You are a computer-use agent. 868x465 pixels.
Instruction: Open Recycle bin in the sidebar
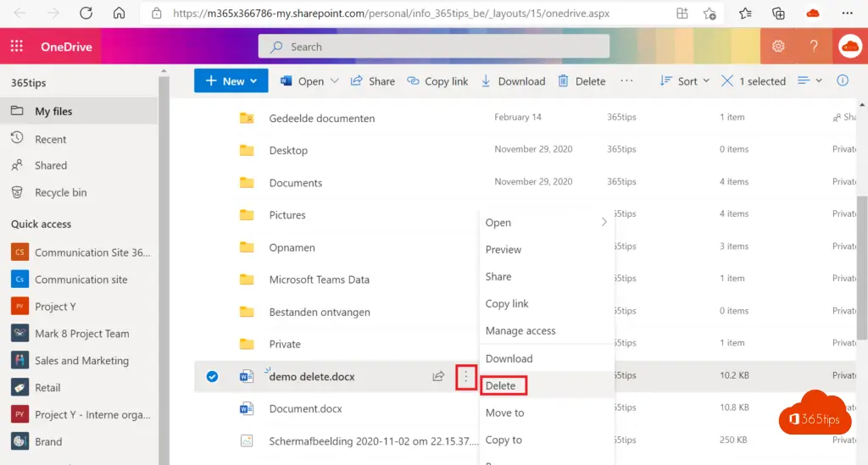coord(79,192)
